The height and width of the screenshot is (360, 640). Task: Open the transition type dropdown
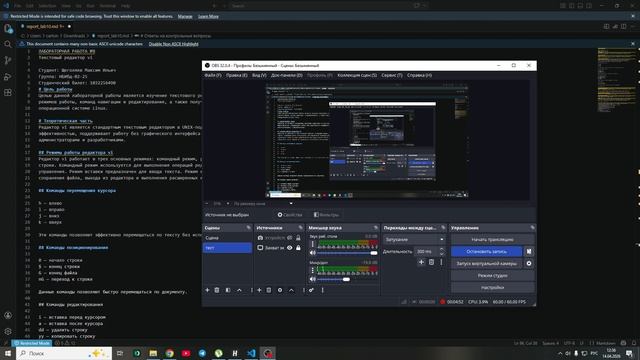414,240
